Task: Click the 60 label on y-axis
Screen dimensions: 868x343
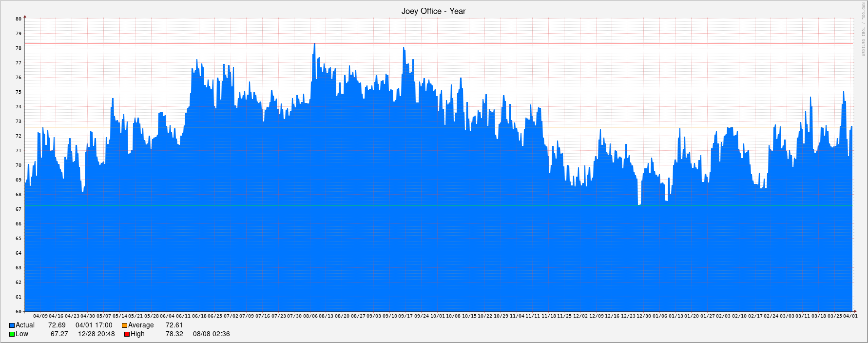Action: pos(19,312)
